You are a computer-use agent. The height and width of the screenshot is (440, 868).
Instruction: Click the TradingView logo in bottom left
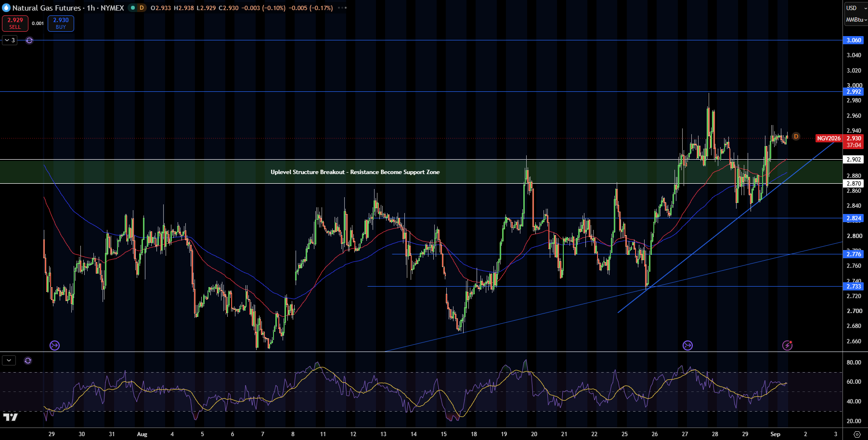(10, 417)
